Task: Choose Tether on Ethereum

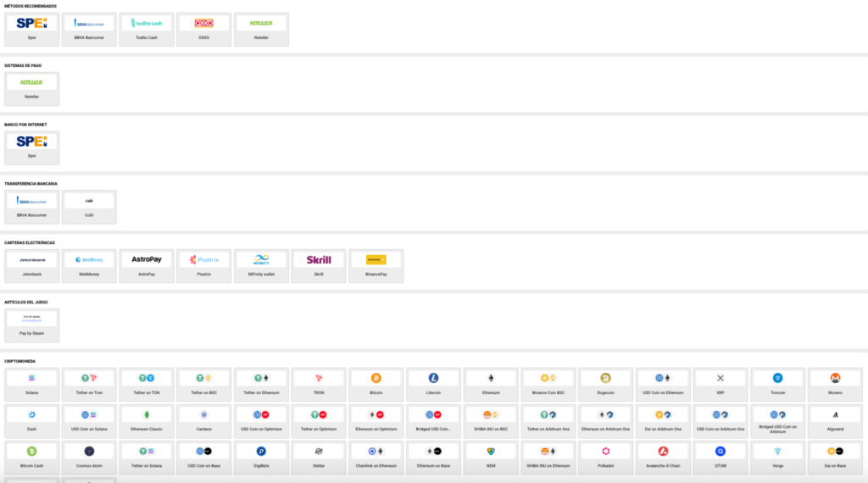Action: pyautogui.click(x=261, y=385)
